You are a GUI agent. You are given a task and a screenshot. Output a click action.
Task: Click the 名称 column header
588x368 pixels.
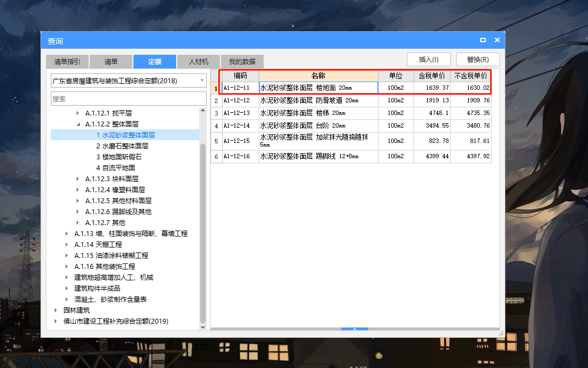pos(318,76)
